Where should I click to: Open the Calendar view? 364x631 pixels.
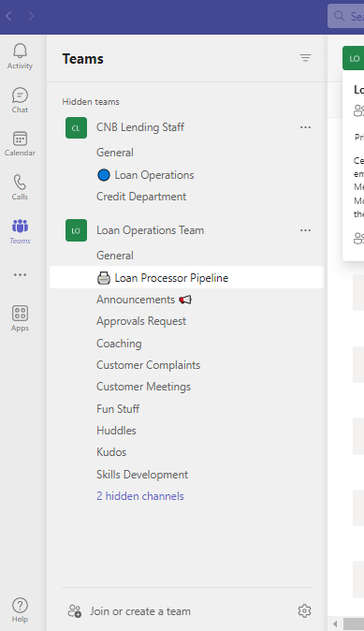(20, 143)
